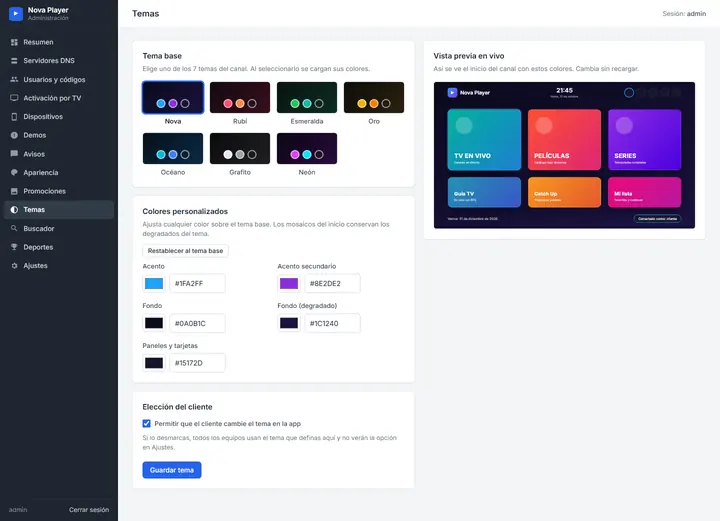Open the Promociones section
This screenshot has height=521, width=720.
click(59, 191)
